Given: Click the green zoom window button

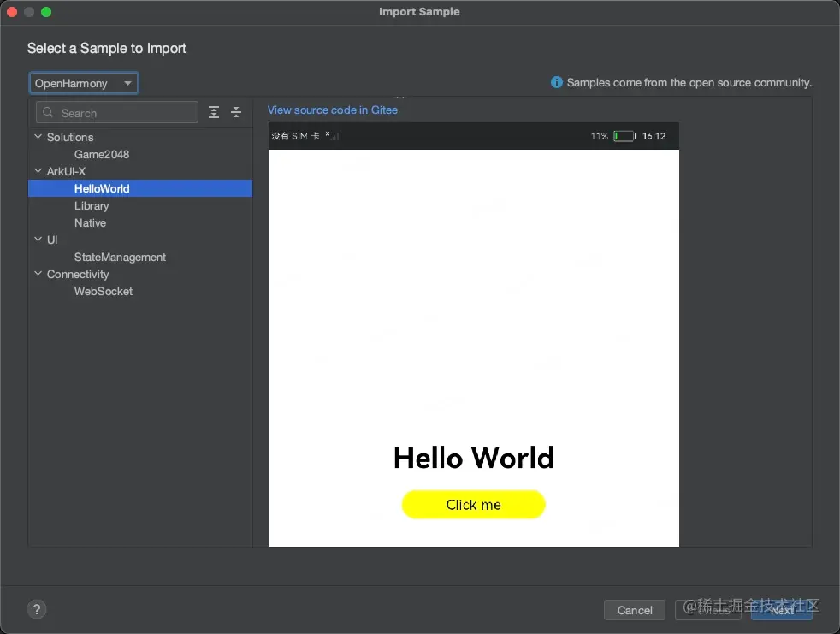Looking at the screenshot, I should 46,12.
